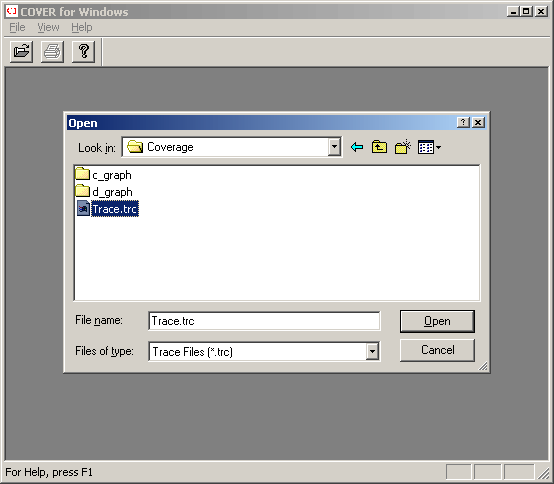The height and width of the screenshot is (484, 554).
Task: Click the dialog's question mark help button
Action: click(463, 122)
